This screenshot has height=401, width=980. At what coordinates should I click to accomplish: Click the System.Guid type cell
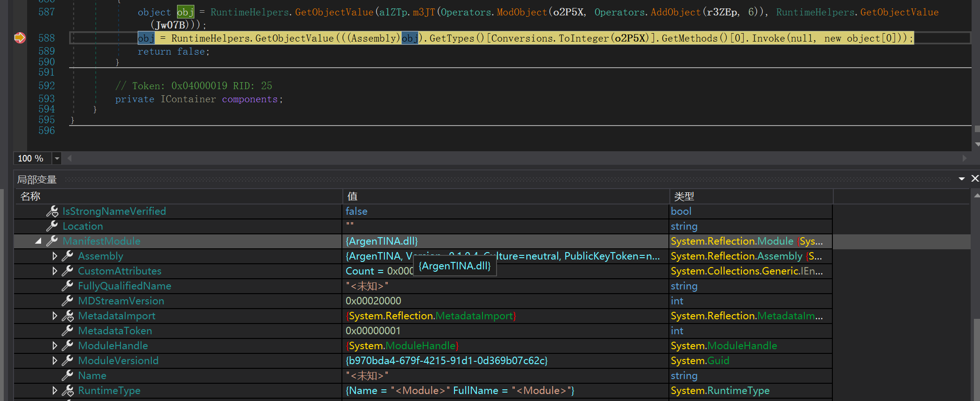[x=700, y=361]
